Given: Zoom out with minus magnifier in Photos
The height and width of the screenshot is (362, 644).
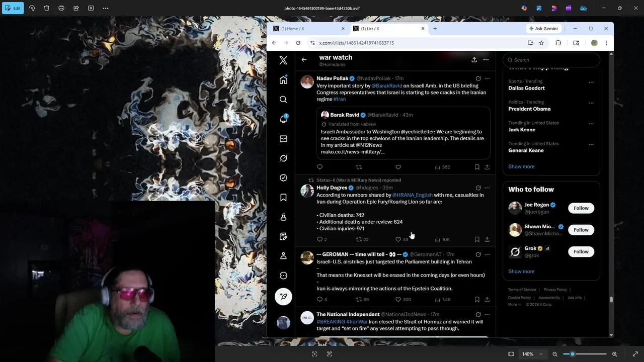Looking at the screenshot, I should click(555, 354).
